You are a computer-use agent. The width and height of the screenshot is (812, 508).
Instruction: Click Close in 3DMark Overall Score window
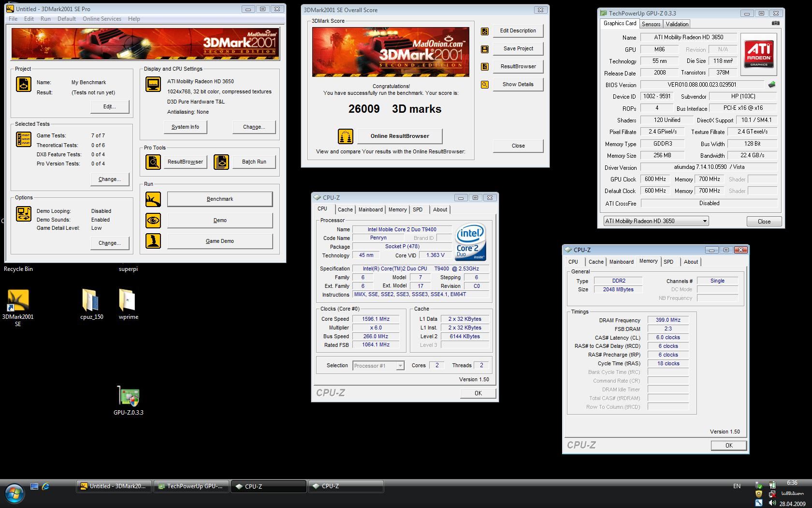tap(518, 146)
